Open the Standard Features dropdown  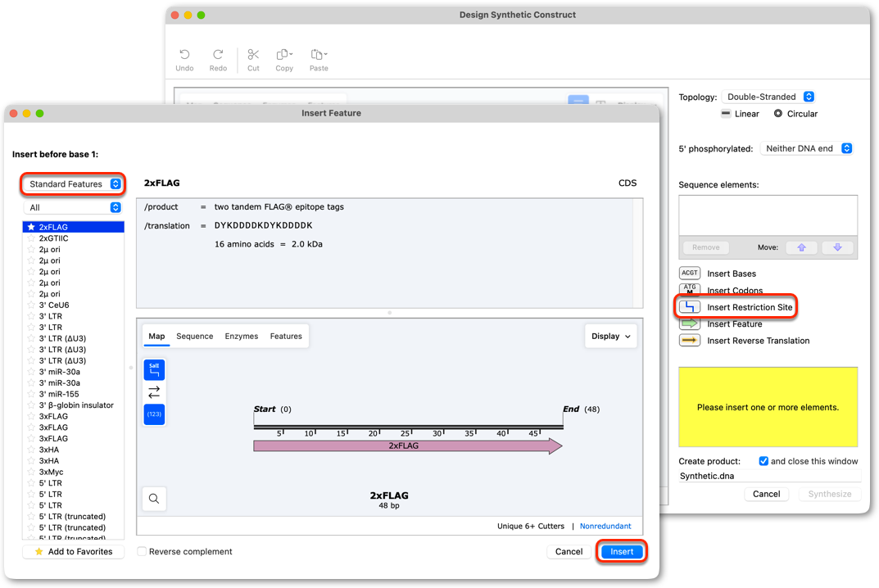tap(74, 184)
